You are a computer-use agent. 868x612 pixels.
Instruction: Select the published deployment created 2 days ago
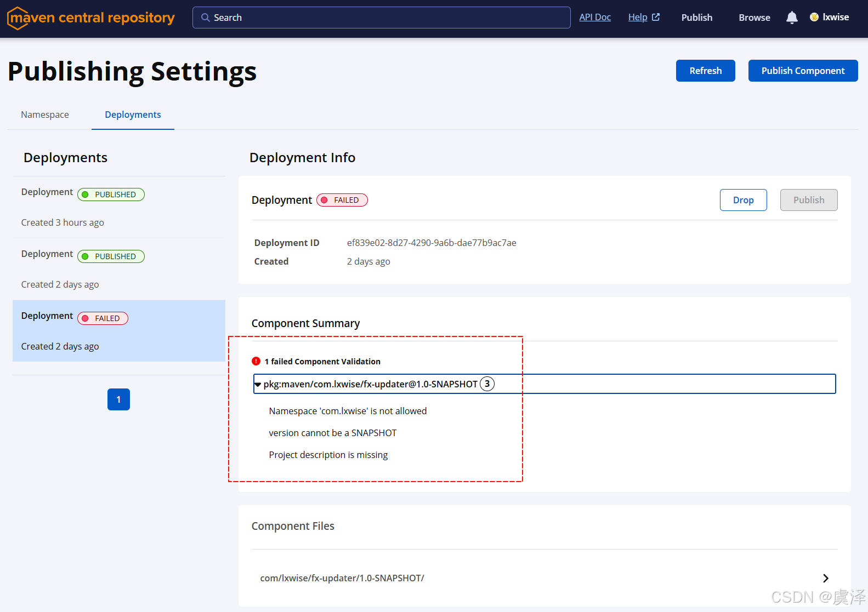click(x=119, y=269)
